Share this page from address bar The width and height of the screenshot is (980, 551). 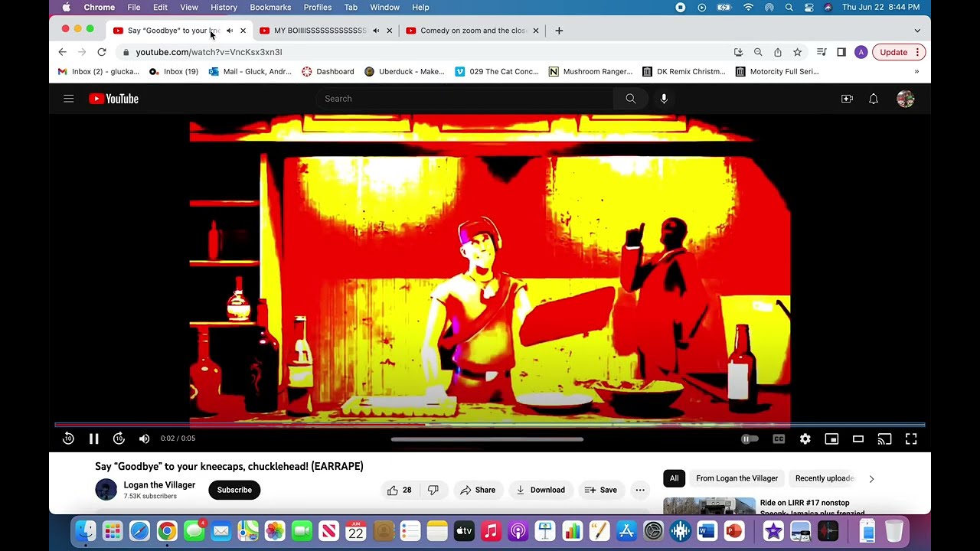[x=778, y=52]
